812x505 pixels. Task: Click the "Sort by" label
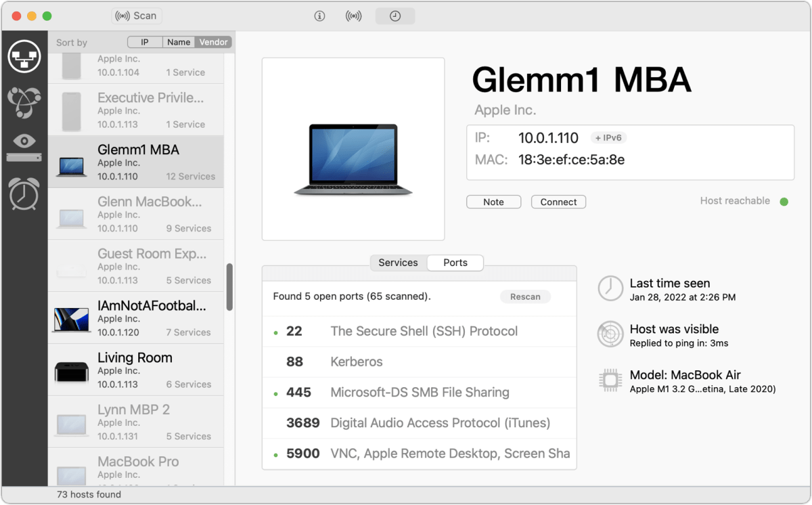(x=72, y=43)
